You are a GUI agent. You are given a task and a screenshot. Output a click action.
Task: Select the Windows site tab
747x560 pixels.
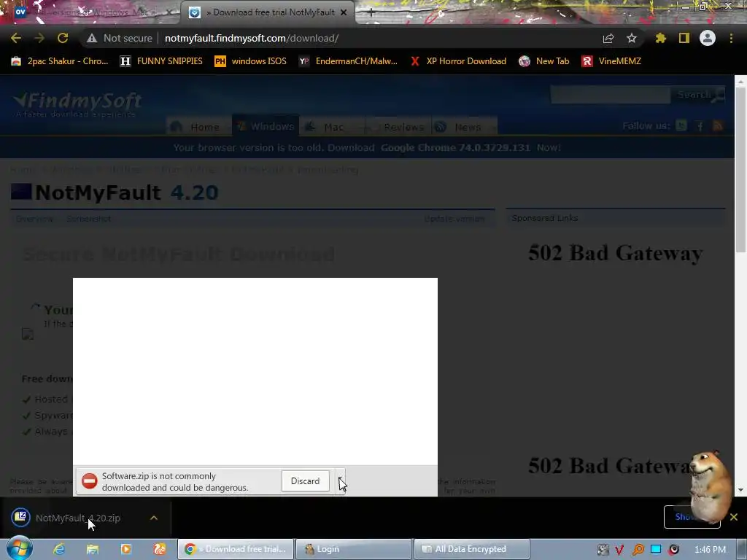(x=266, y=125)
